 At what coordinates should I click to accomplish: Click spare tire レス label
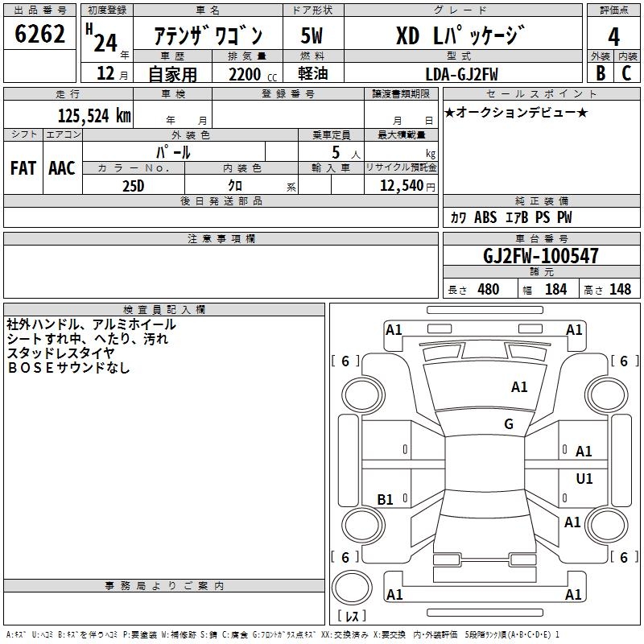352,616
